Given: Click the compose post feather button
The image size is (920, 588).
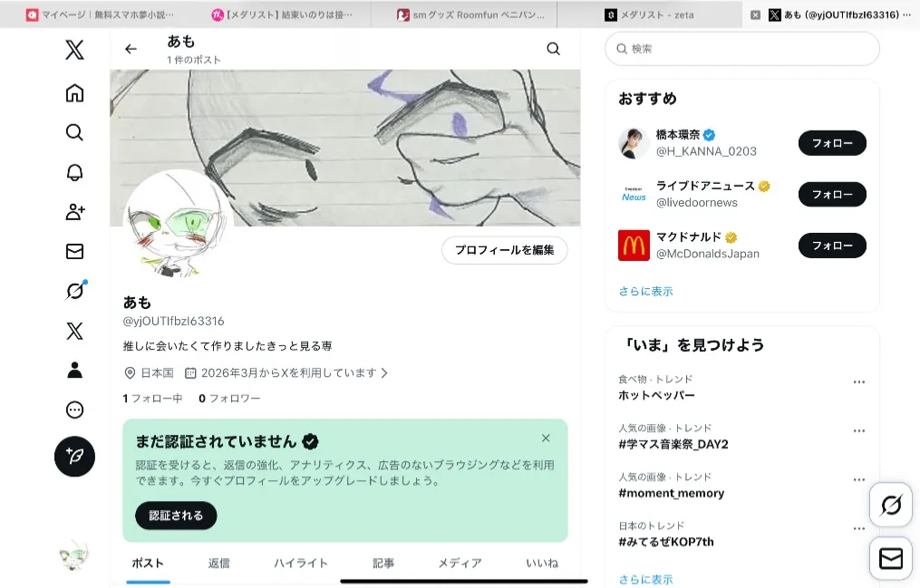Looking at the screenshot, I should tap(74, 457).
